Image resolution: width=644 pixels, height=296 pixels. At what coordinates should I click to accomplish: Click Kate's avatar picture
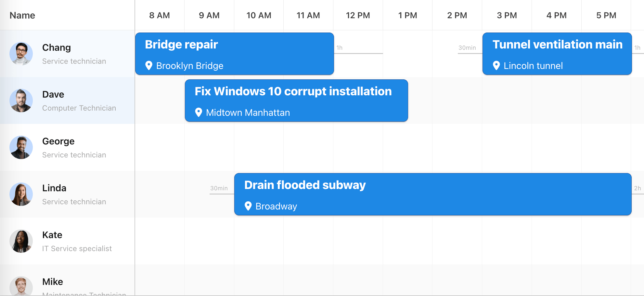coord(21,241)
